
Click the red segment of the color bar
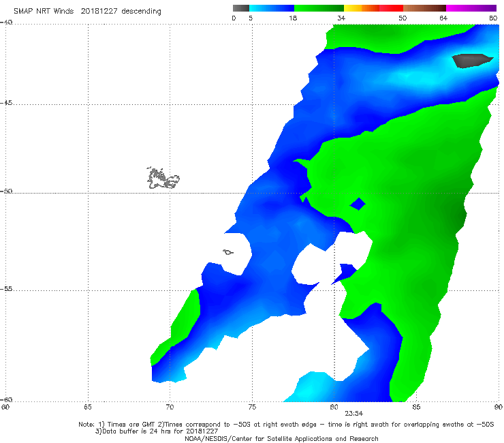tap(391, 8)
